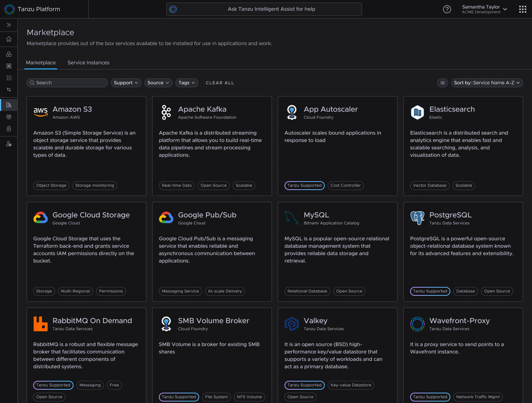The width and height of the screenshot is (532, 403).
Task: Open the Support filter dropdown
Action: point(126,83)
